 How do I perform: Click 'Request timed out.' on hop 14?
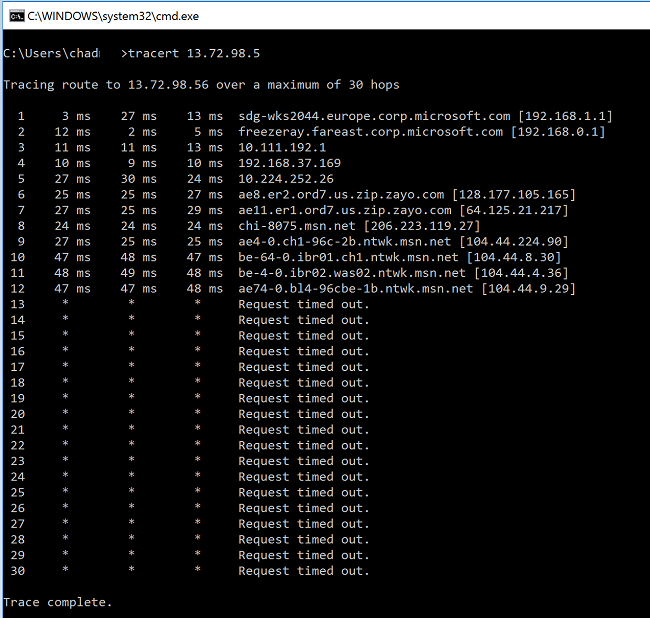303,320
